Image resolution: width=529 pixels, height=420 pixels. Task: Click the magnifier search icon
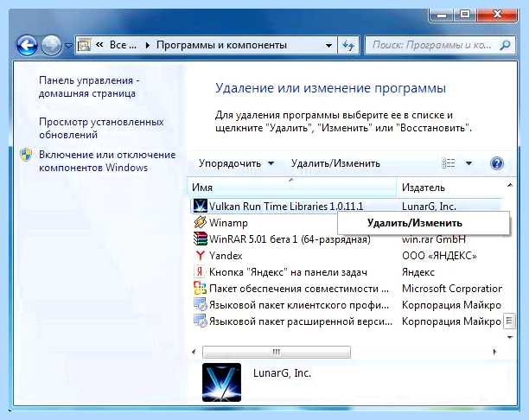pyautogui.click(x=505, y=45)
